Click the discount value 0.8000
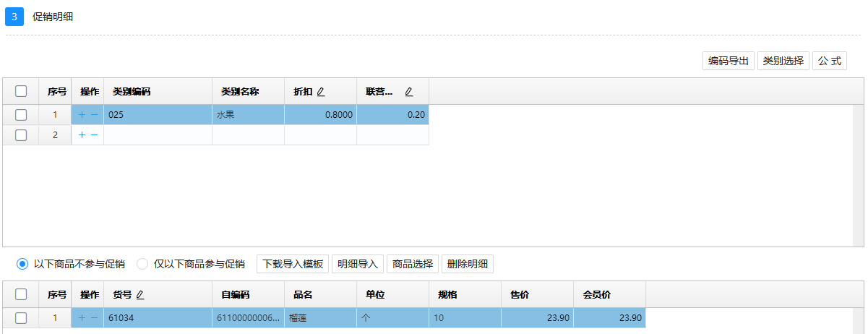The height and width of the screenshot is (334, 868). point(321,114)
